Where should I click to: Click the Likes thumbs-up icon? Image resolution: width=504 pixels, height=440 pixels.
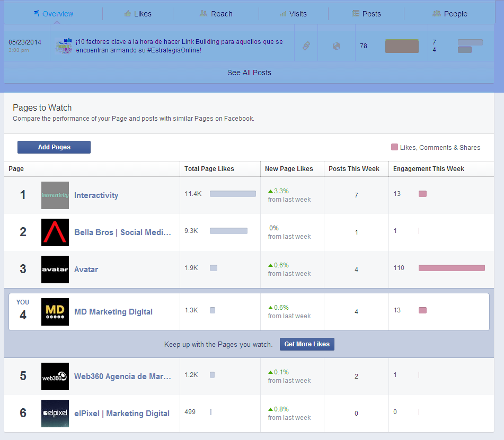[128, 13]
